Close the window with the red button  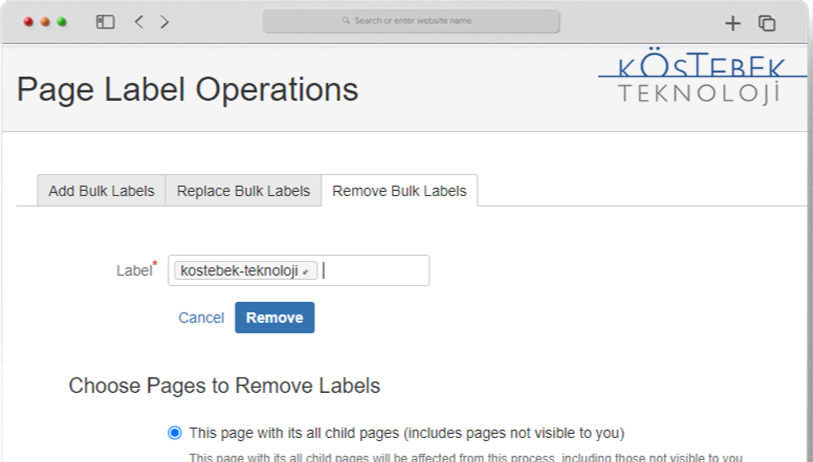point(28,21)
